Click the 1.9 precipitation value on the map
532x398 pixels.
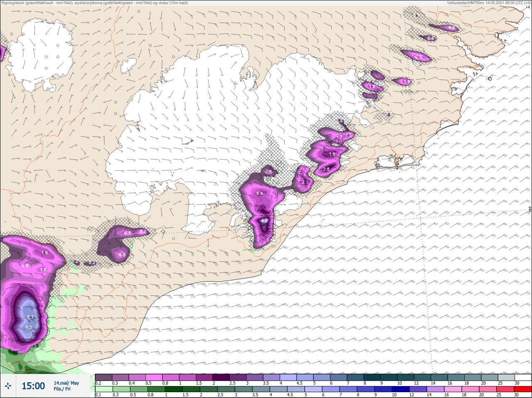[332, 154]
